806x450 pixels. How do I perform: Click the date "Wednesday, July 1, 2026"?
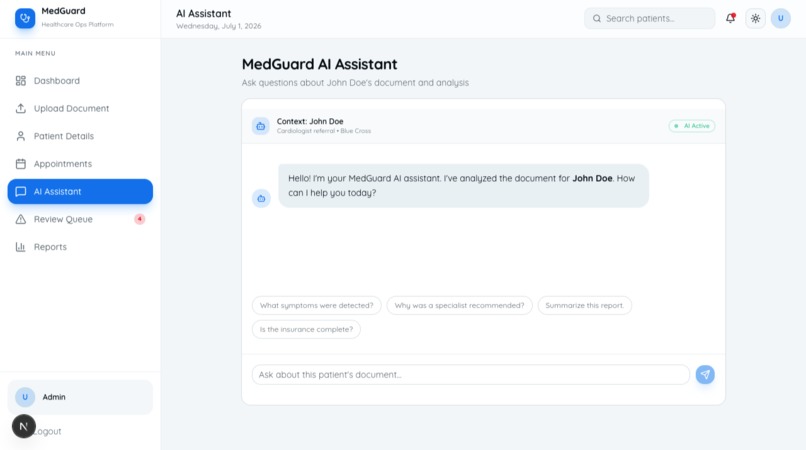tap(218, 26)
